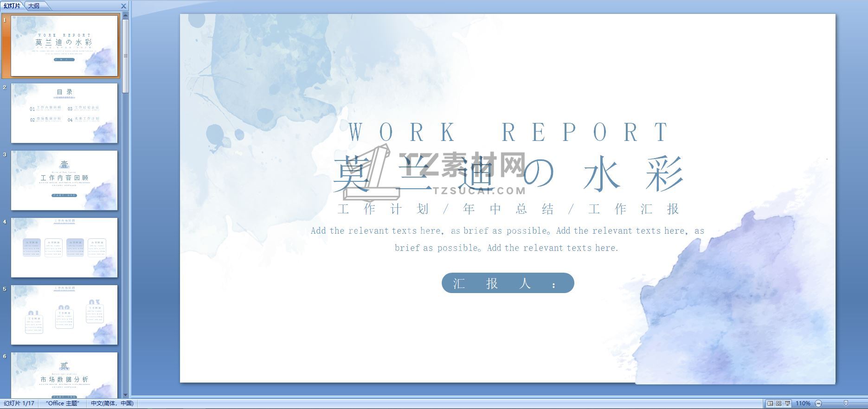Click the 中文(简体, 中国) language indicator
Screen dimensions: 868x409
[112, 403]
